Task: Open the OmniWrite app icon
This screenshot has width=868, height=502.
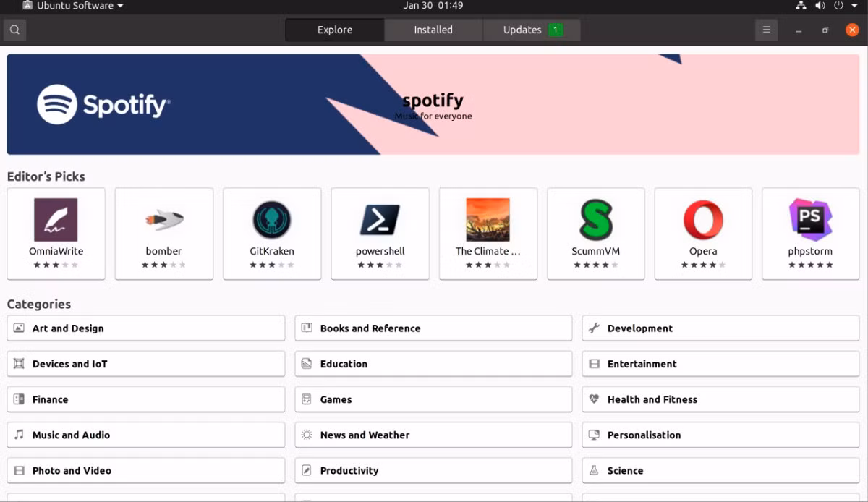Action: click(56, 220)
